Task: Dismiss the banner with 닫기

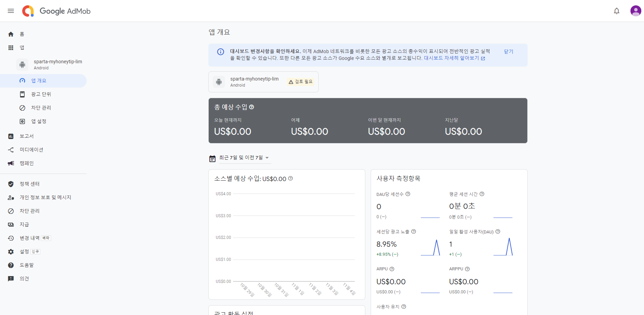Action: 508,51
